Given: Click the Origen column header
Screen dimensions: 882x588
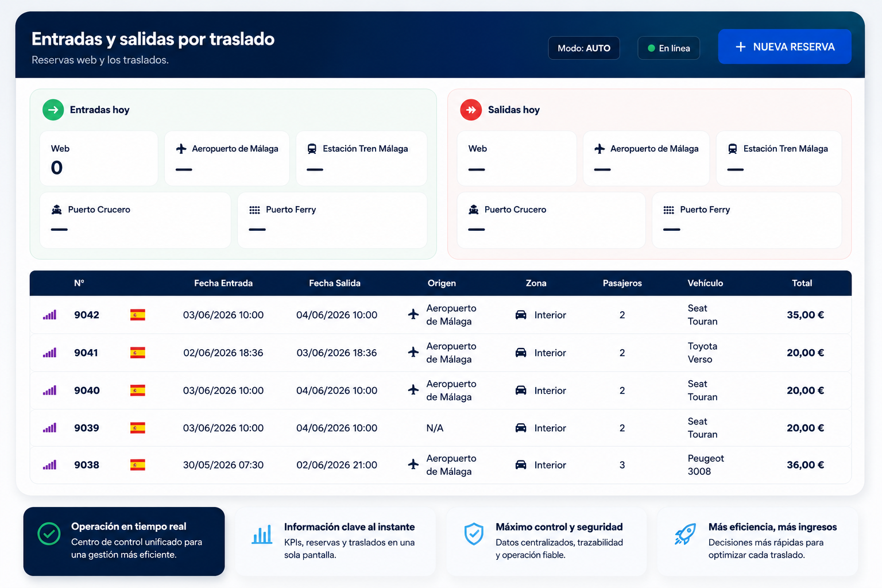Looking at the screenshot, I should click(x=442, y=283).
